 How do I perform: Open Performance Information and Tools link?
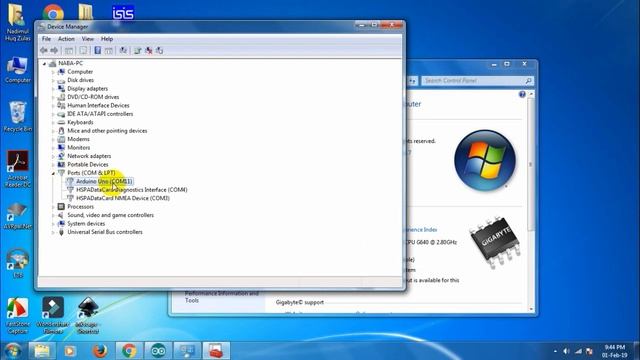point(222,297)
